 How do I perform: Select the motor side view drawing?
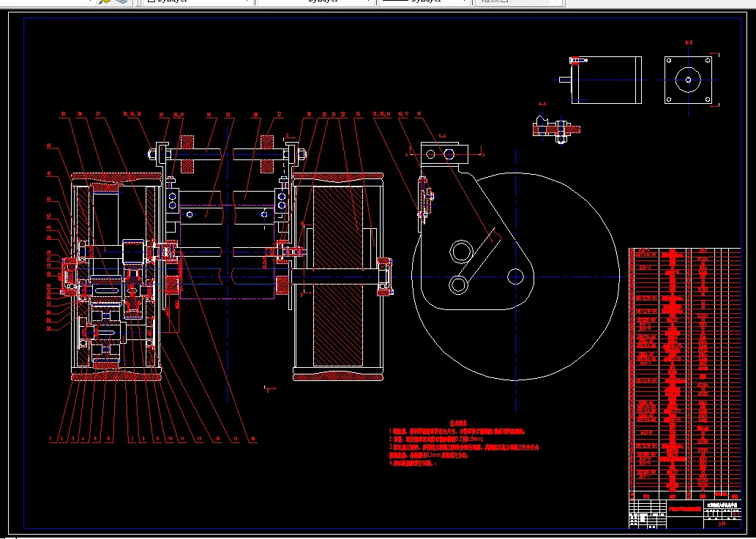(601, 80)
